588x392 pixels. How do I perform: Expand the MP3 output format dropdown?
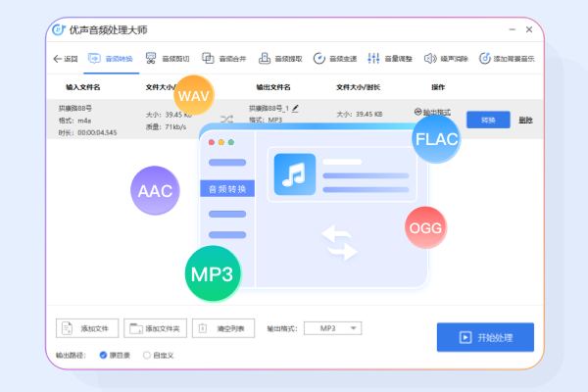[333, 328]
